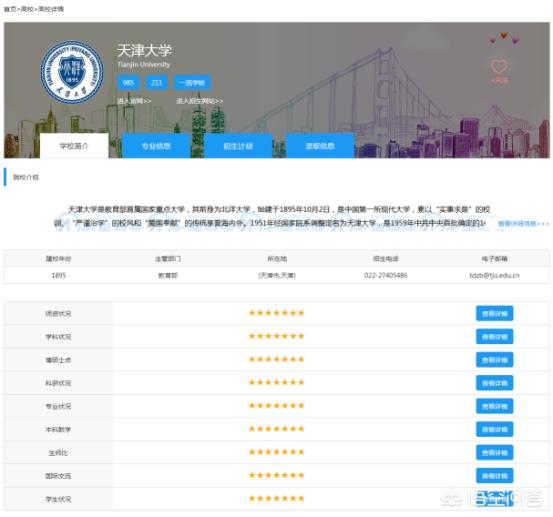Click the heart favorite icon
The width and height of the screenshot is (553, 517).
pyautogui.click(x=499, y=67)
